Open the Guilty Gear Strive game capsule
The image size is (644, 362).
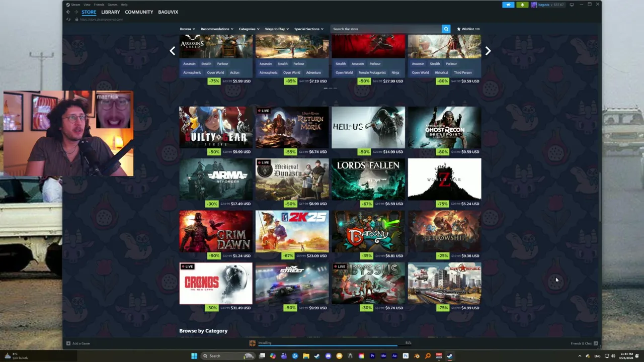(216, 127)
